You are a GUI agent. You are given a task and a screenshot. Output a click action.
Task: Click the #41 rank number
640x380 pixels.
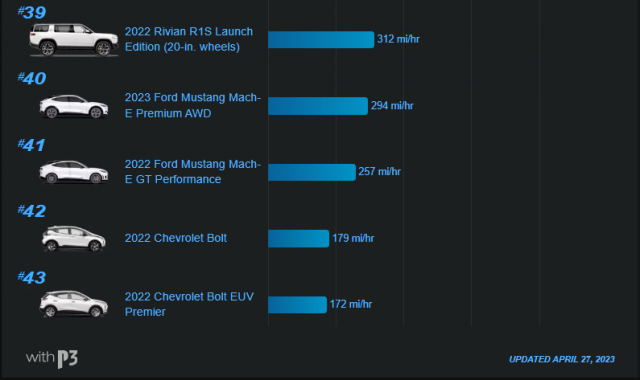[31, 145]
